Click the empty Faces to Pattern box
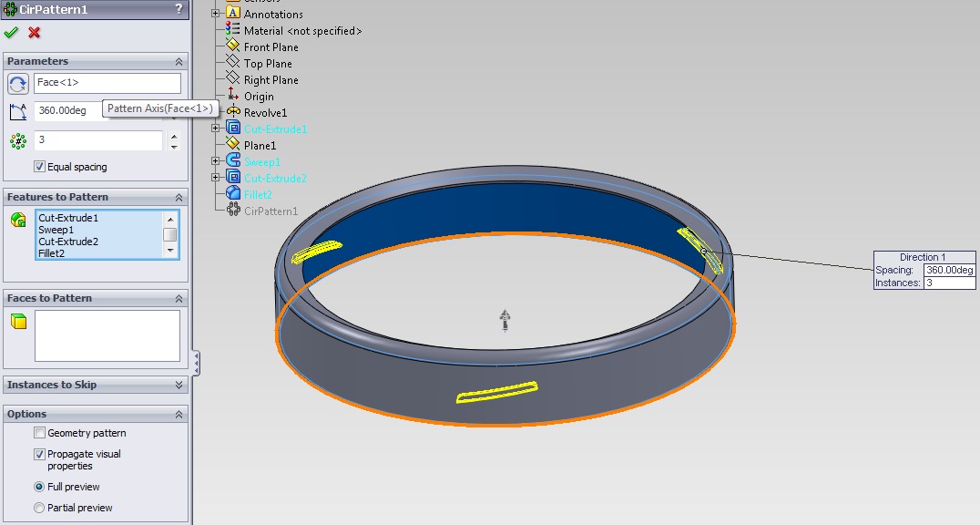Screen dimensions: 980x525 click(x=107, y=335)
